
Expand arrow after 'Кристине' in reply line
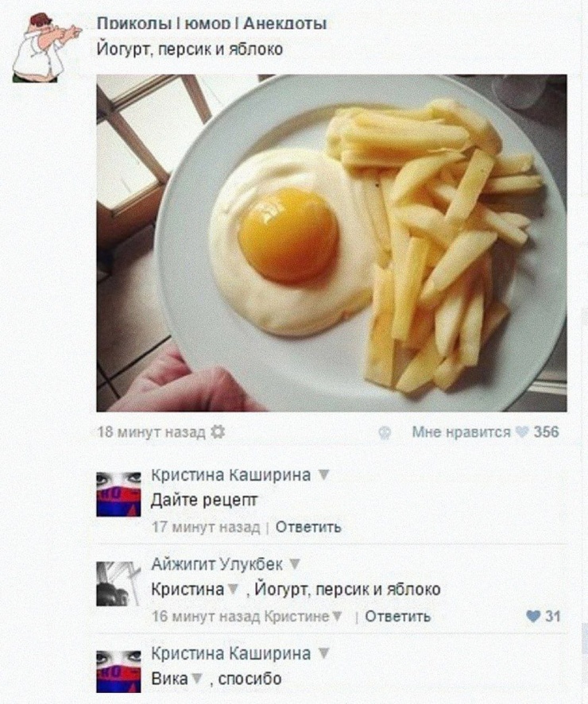[338, 616]
